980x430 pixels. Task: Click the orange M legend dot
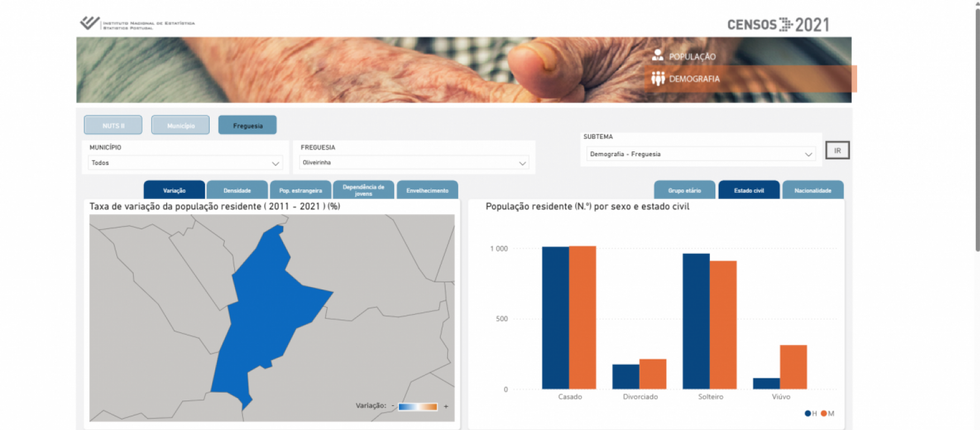pyautogui.click(x=823, y=414)
